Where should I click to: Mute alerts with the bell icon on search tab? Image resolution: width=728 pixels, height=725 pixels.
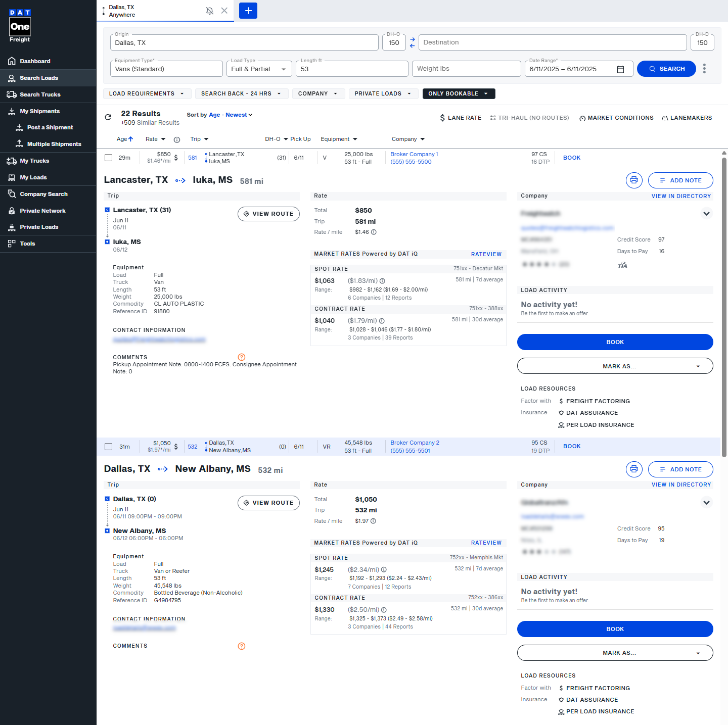[x=210, y=11]
